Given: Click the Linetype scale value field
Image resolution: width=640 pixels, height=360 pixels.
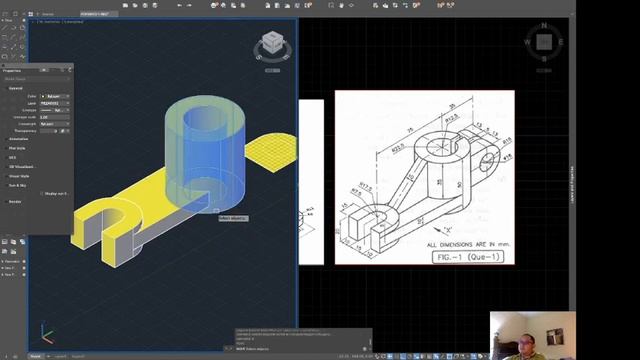Looking at the screenshot, I should pos(55,117).
